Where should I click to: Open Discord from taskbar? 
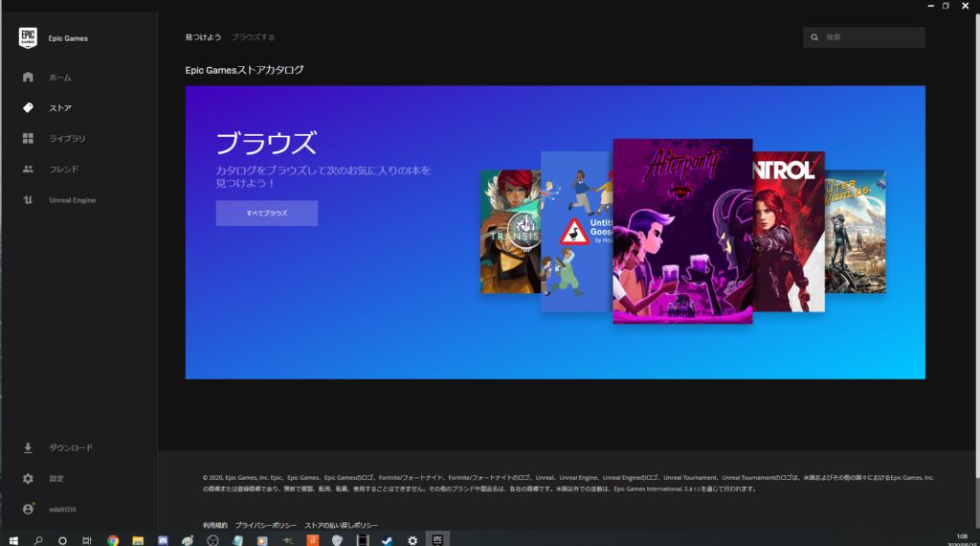point(163,540)
